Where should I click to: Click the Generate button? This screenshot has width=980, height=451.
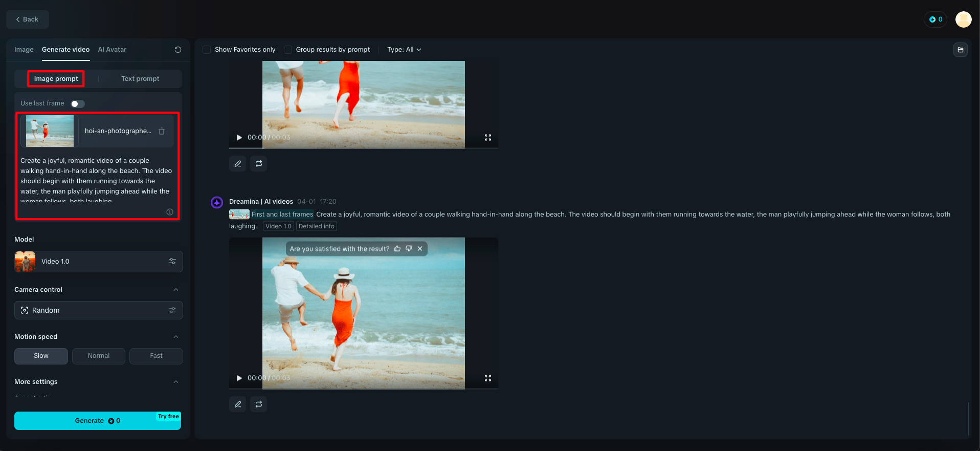[98, 421]
